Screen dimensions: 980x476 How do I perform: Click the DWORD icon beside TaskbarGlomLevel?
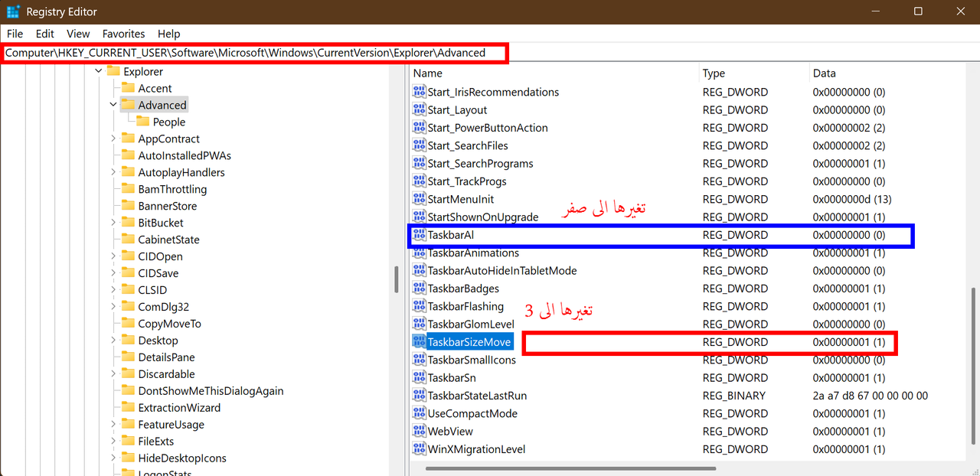[419, 324]
